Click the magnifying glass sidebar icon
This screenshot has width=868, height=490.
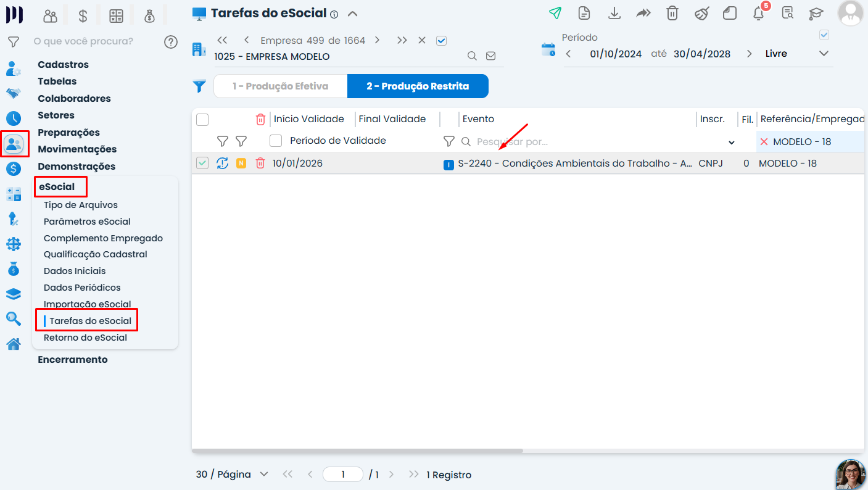pos(14,318)
